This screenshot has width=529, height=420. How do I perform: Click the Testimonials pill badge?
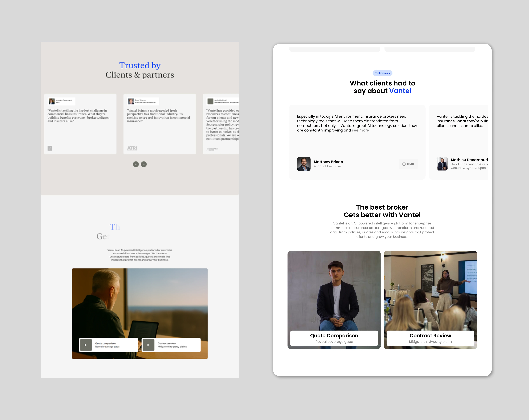(382, 73)
